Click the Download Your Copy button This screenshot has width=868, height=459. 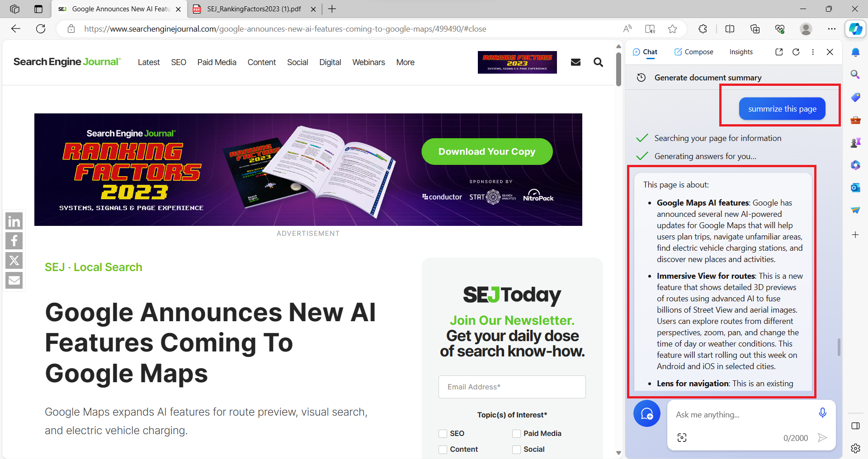click(x=486, y=152)
